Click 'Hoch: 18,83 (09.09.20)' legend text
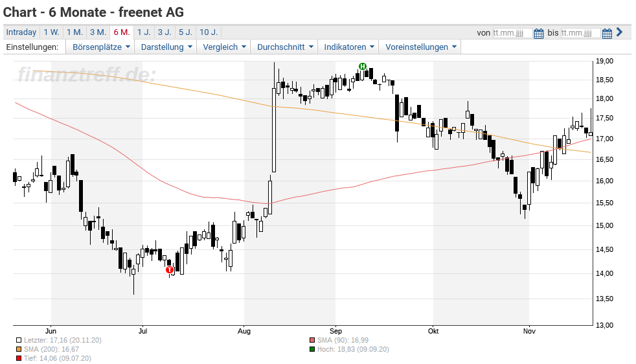The width and height of the screenshot is (636, 364). 353,349
